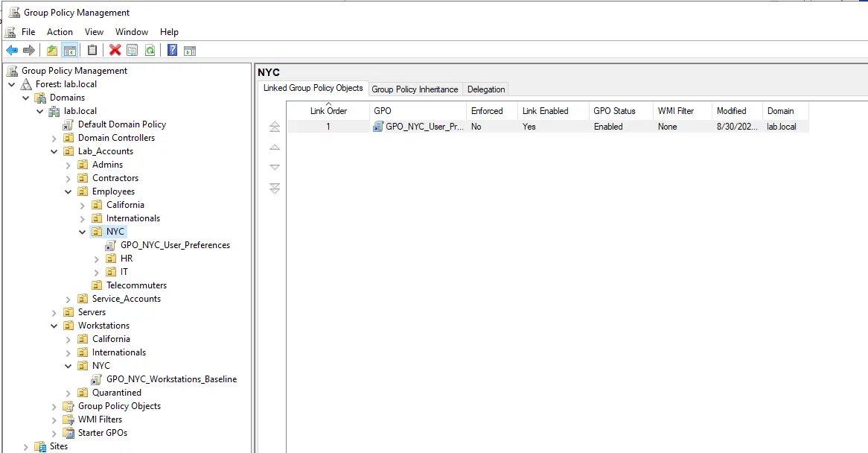Expand the Servers OU
Viewport: 868px width, 453px height.
[x=54, y=312]
